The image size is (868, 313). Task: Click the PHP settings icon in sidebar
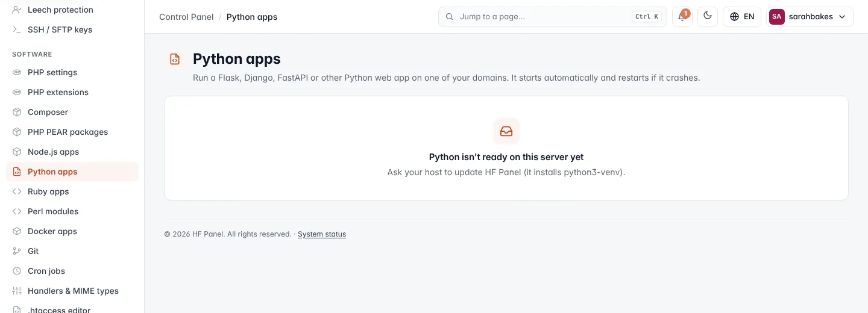[17, 72]
